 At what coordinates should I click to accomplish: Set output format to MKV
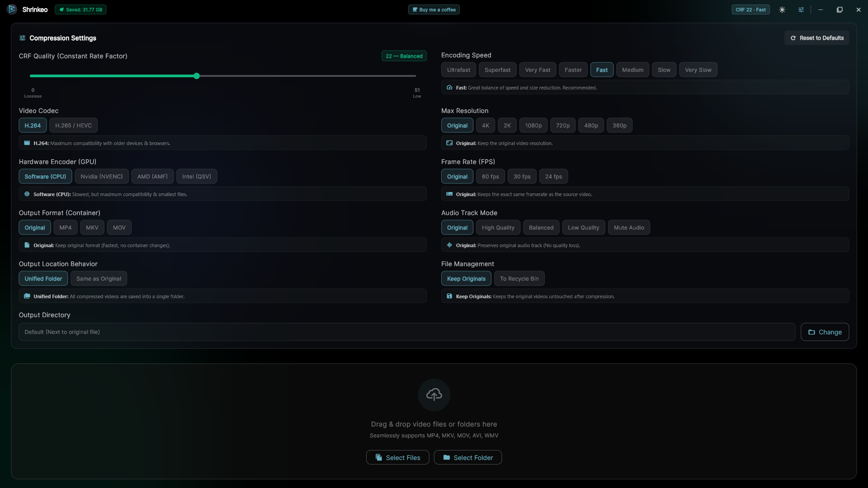(x=92, y=227)
